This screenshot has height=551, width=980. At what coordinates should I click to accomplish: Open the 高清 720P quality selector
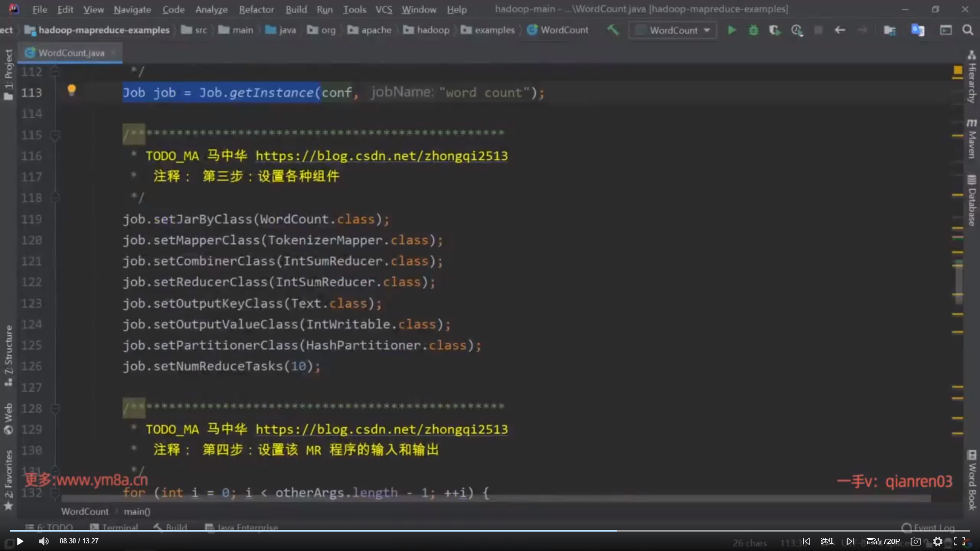(883, 541)
